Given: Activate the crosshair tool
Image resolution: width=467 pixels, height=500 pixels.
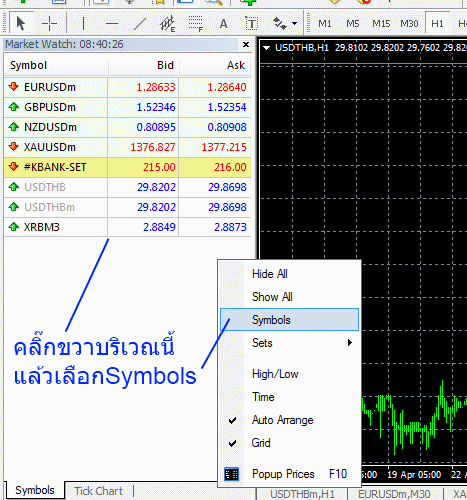Looking at the screenshot, I should pos(49,24).
